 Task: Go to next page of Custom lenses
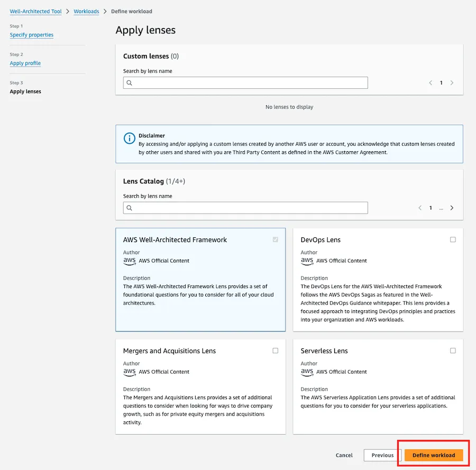click(452, 83)
